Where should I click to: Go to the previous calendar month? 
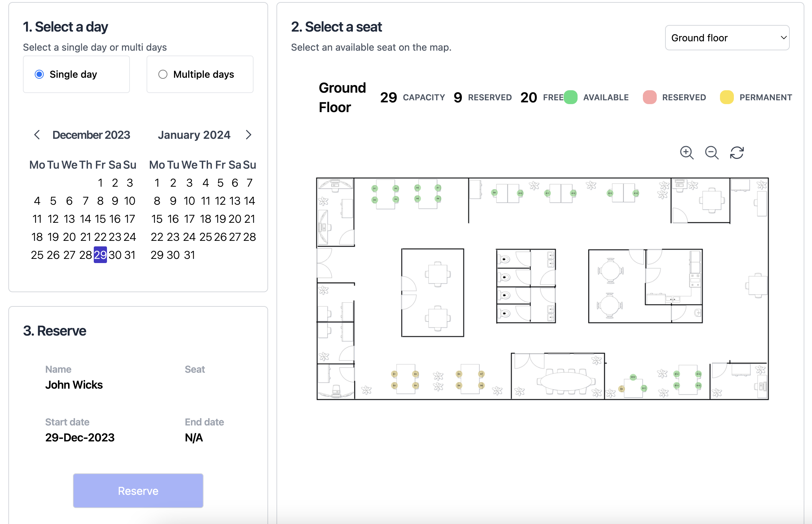[x=37, y=135]
